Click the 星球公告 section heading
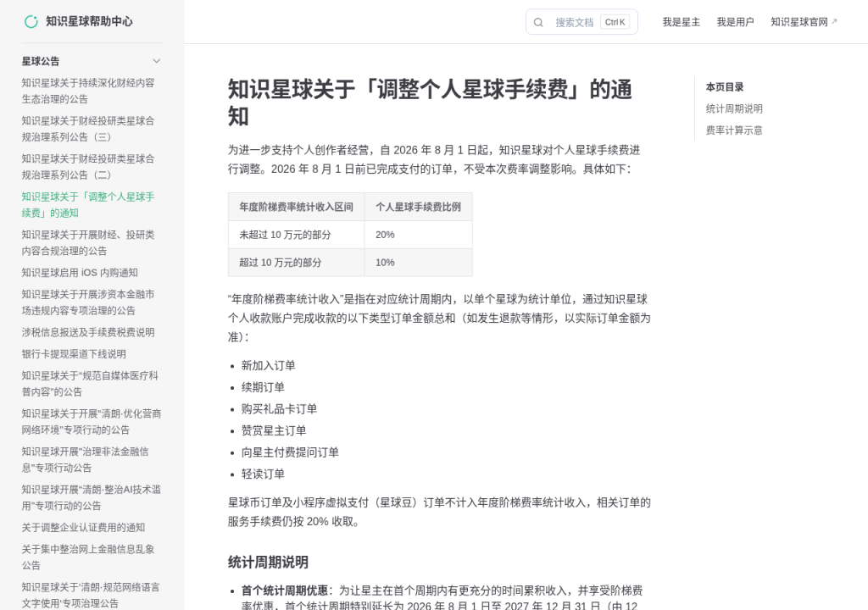 (41, 61)
